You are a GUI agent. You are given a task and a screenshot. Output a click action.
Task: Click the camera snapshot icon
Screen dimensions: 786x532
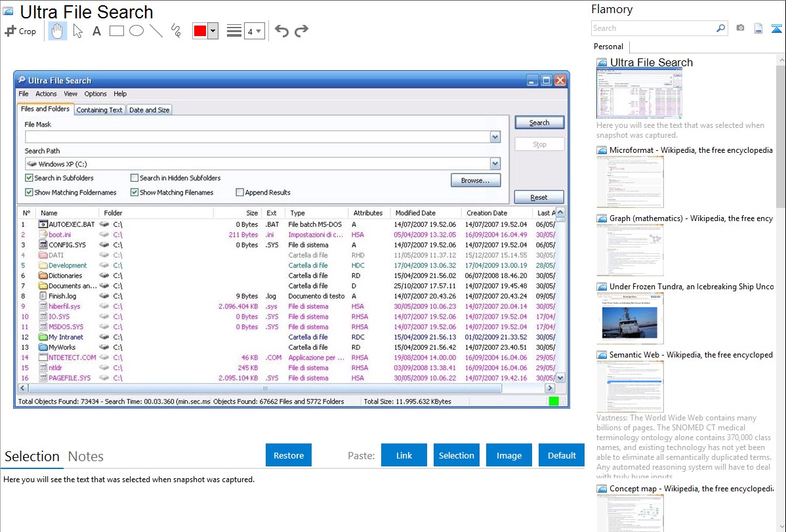tap(740, 28)
